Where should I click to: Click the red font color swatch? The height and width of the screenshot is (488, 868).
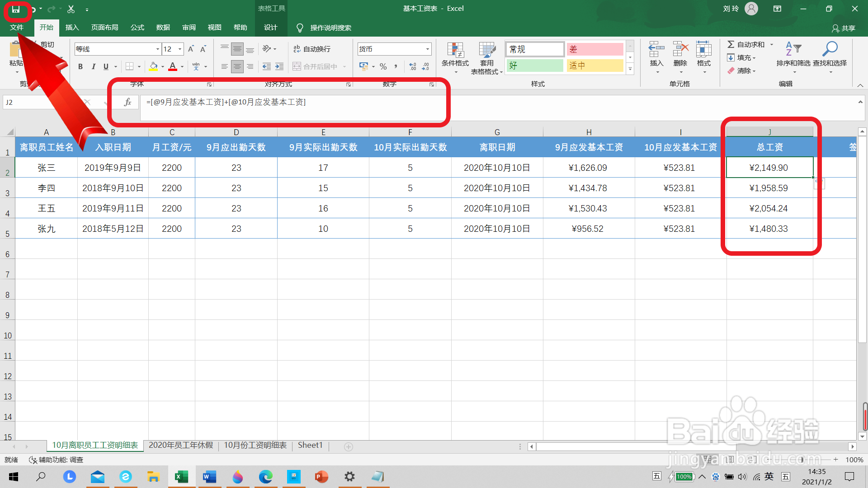point(173,66)
